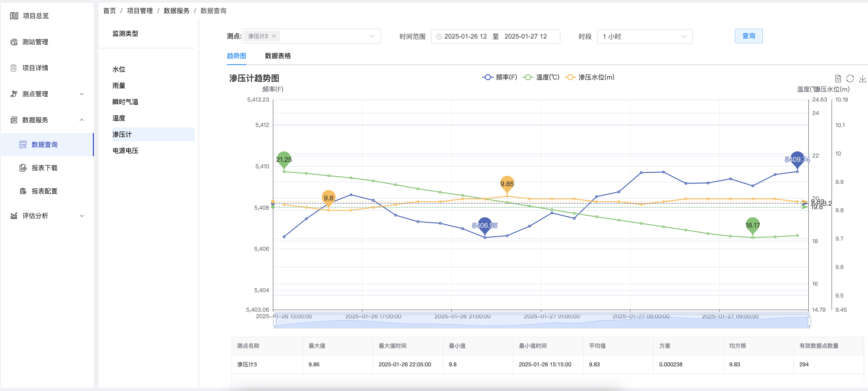Select 瞬时气温 monitoring type
The height and width of the screenshot is (391, 868).
click(125, 102)
